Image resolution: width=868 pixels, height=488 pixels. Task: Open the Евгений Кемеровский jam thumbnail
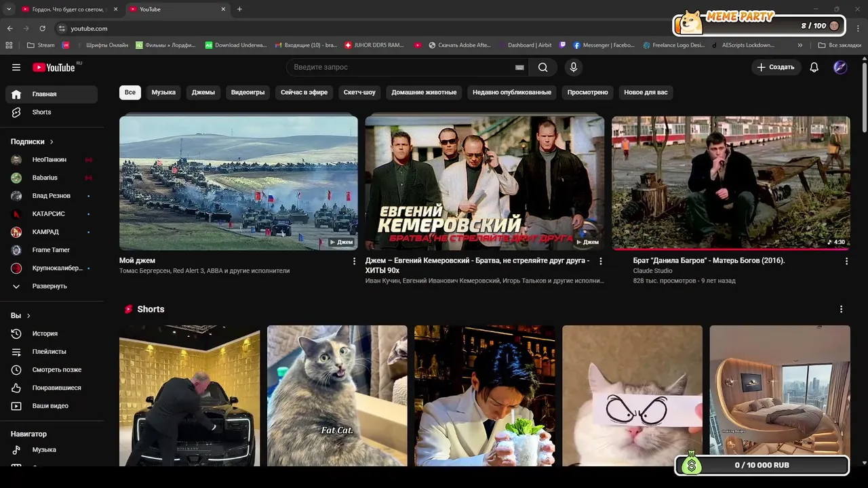(485, 183)
